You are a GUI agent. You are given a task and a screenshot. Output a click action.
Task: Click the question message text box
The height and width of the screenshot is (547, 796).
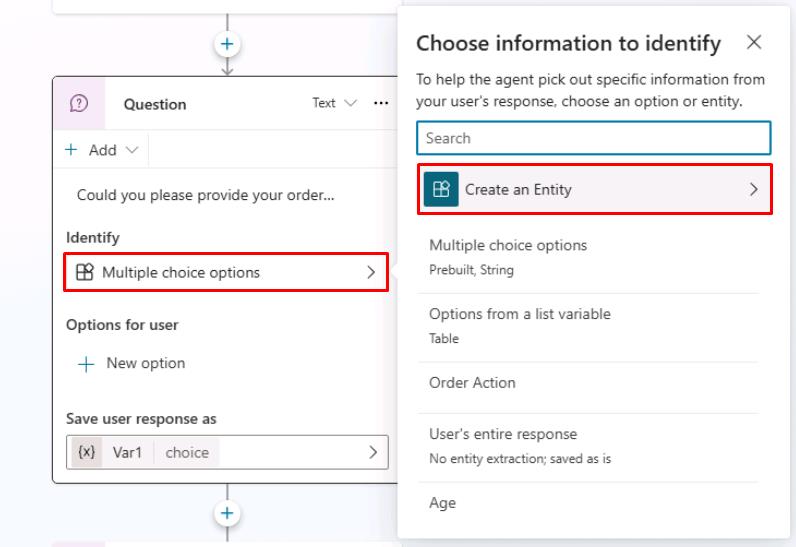pyautogui.click(x=206, y=196)
